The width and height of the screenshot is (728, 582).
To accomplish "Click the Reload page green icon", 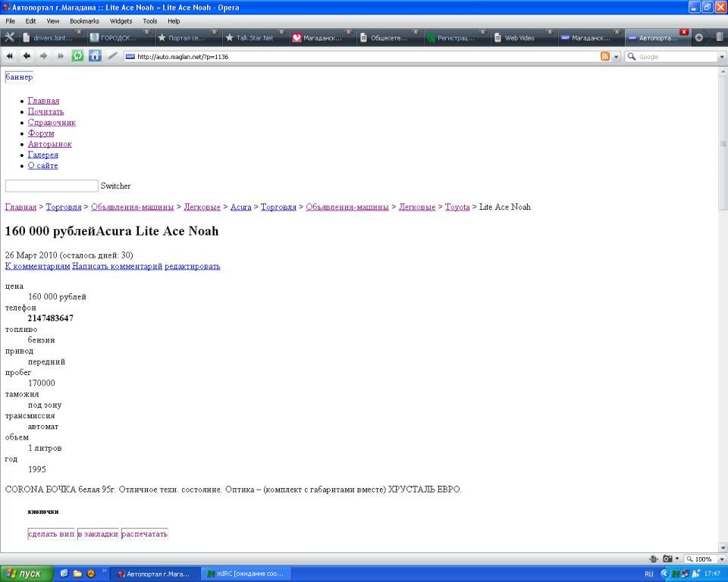I will 77,56.
